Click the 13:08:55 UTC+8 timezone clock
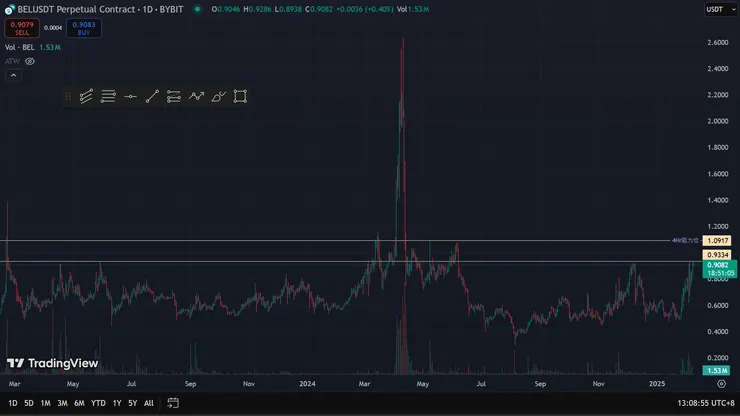The image size is (740, 416). 706,403
